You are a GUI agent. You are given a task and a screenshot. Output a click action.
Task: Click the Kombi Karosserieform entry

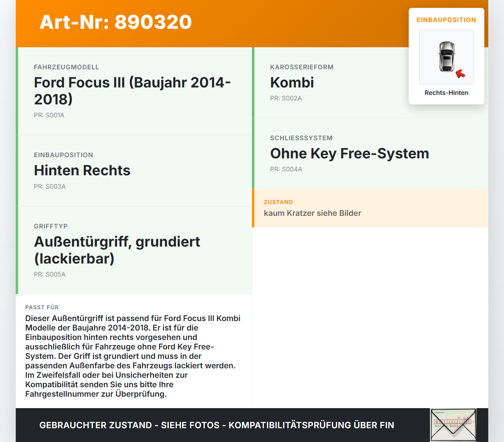tap(291, 83)
